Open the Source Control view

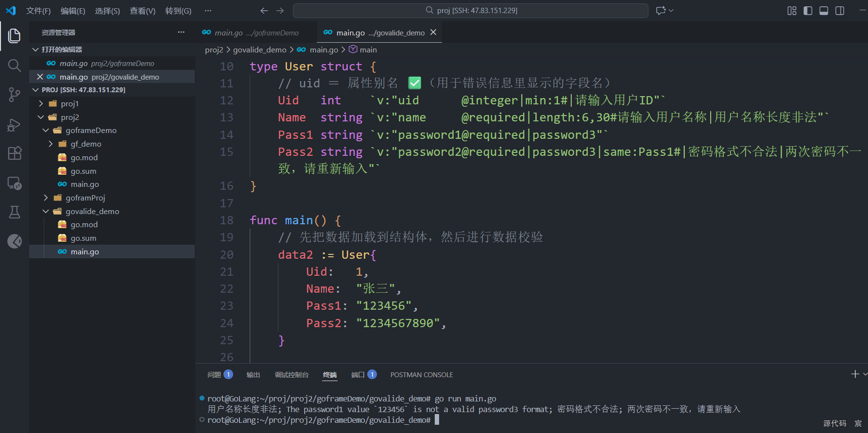[x=15, y=95]
